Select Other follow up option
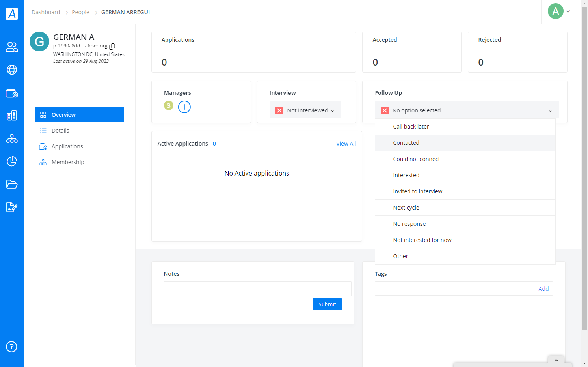Image resolution: width=588 pixels, height=367 pixels. pyautogui.click(x=465, y=256)
